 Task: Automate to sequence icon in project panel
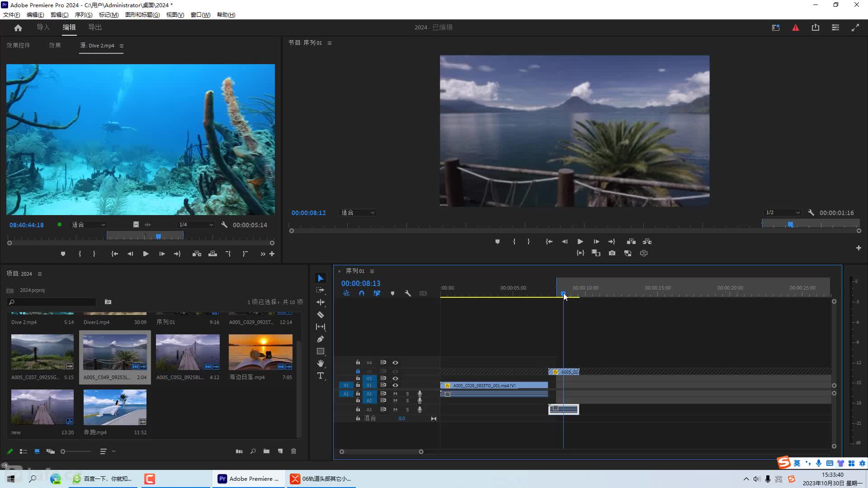point(239,451)
